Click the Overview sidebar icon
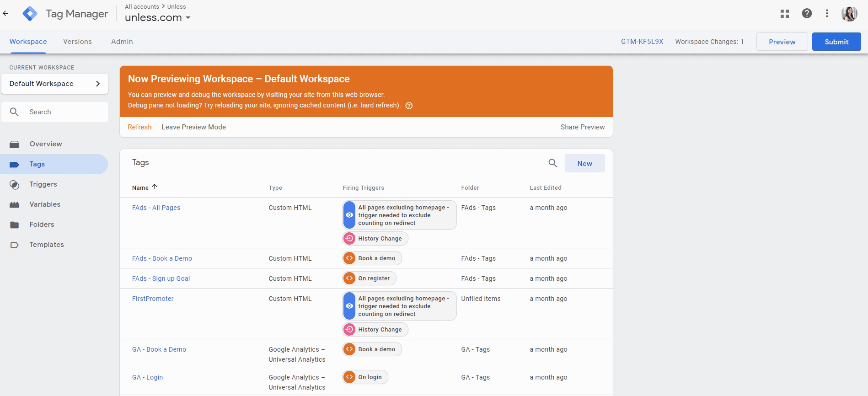This screenshot has width=868, height=396. [x=15, y=144]
